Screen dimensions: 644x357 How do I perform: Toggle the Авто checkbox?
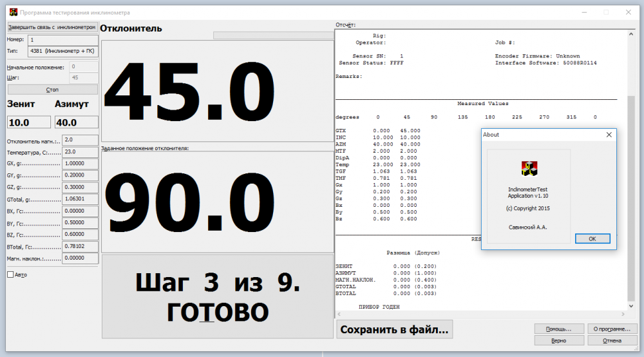click(x=10, y=275)
